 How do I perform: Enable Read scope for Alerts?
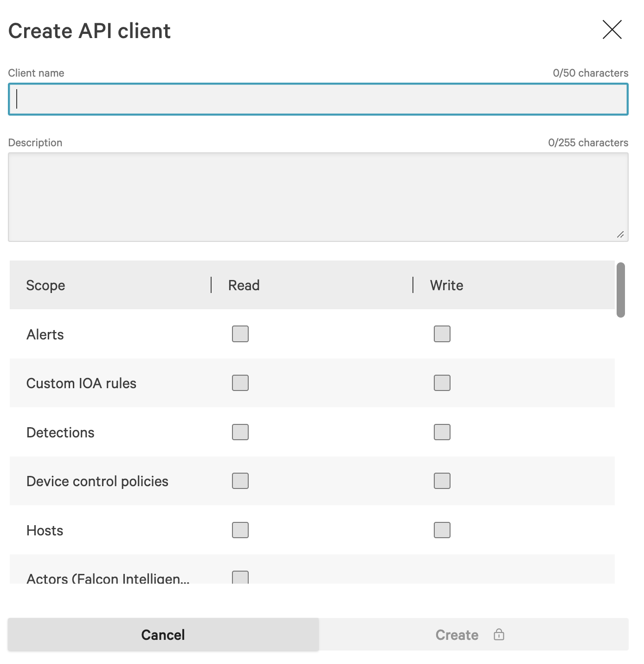240,334
